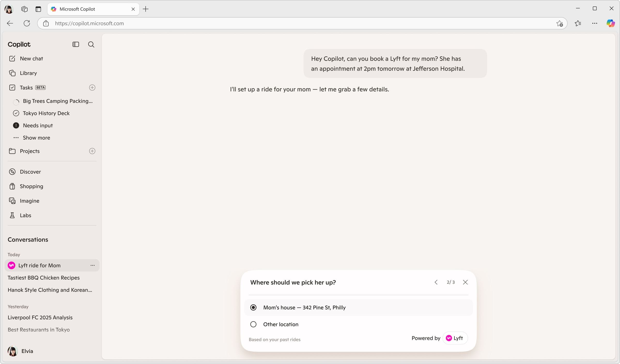Click the Library stack icon
Screen dimensions: 620x364
(12, 73)
